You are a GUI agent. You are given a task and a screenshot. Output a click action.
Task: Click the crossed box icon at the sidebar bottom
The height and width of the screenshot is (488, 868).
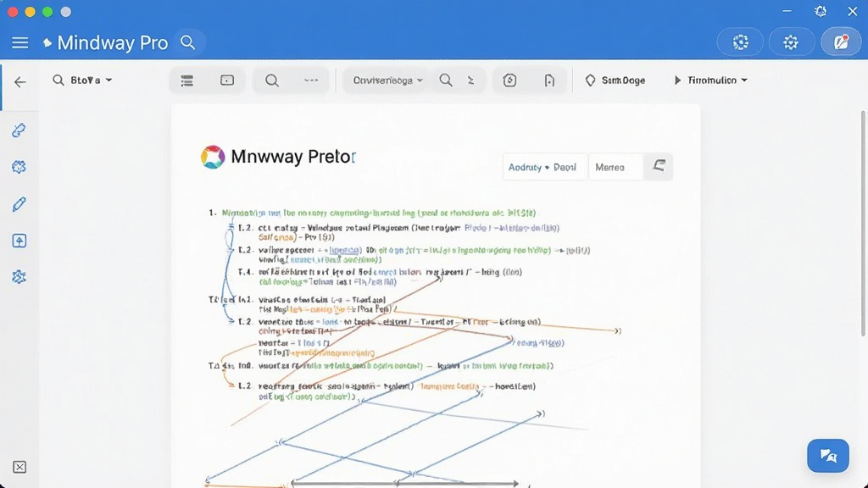[19, 467]
